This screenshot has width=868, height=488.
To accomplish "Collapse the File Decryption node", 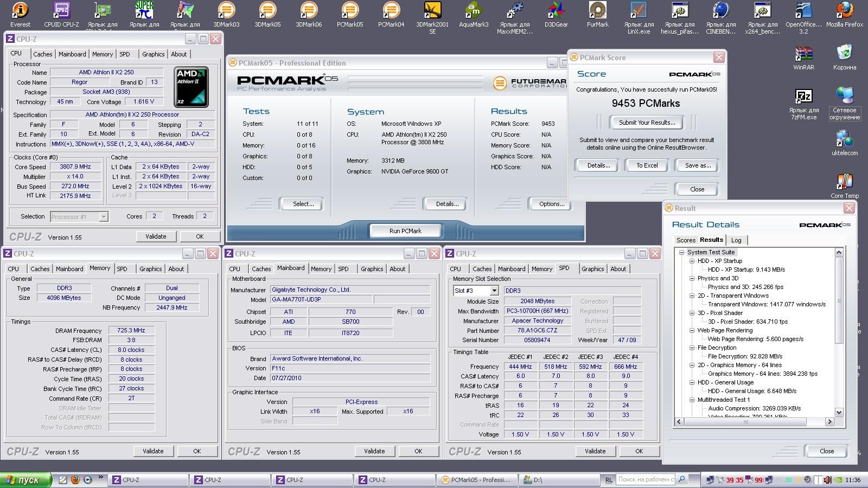I will pyautogui.click(x=692, y=348).
